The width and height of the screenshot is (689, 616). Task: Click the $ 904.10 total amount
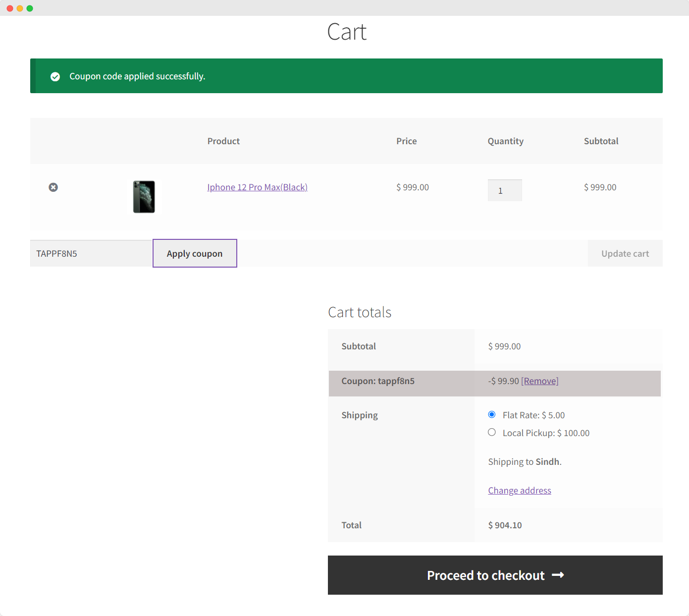tap(505, 525)
